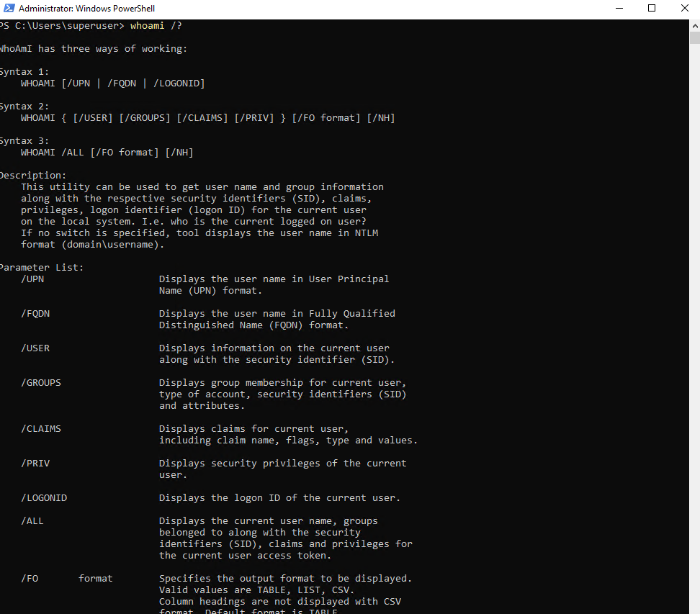Click the typed command 'whoami /?'

pos(156,26)
